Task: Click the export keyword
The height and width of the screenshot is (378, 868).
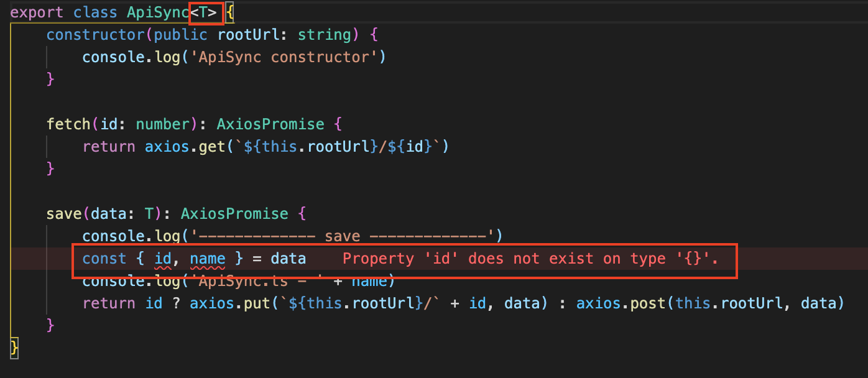Action: [x=37, y=12]
